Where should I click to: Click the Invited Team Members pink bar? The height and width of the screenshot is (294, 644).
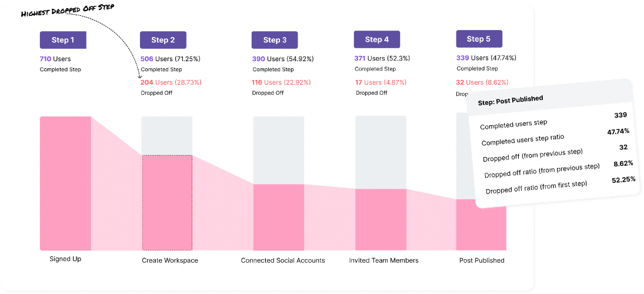click(x=381, y=220)
